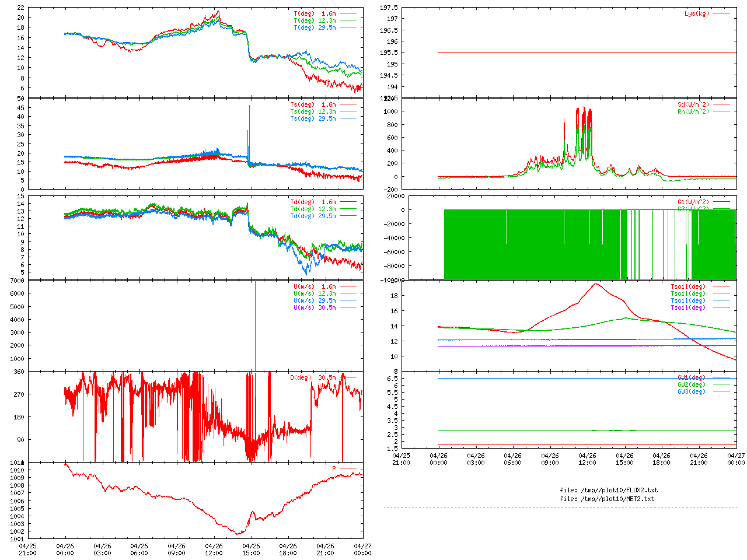Click the blue T(deg) 29.5m legend entry
747x560 pixels.
click(315, 27)
